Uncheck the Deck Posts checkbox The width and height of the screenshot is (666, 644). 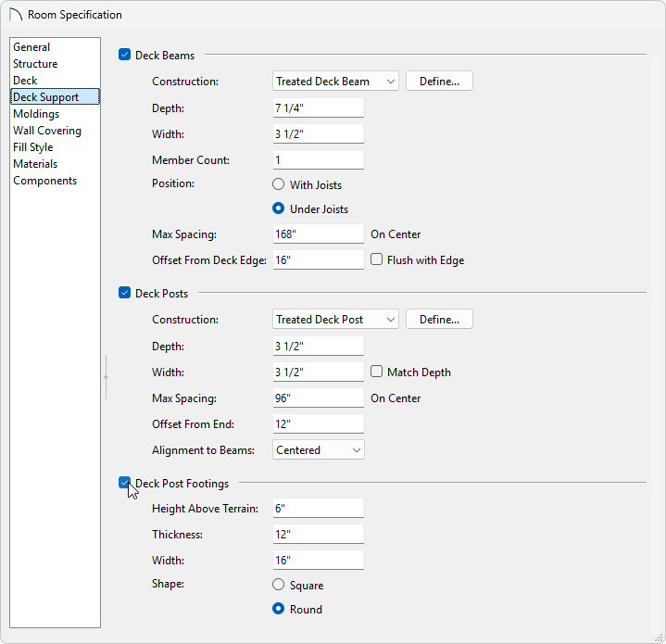124,293
